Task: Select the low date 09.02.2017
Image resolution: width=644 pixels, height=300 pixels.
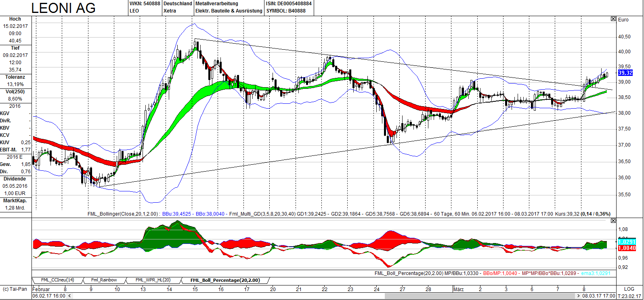Action: click(15, 55)
